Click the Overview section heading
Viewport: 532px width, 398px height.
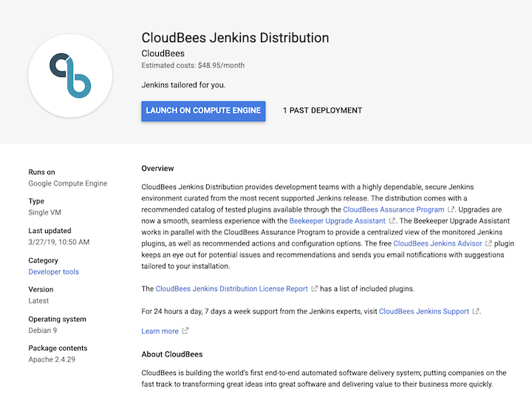(x=157, y=169)
